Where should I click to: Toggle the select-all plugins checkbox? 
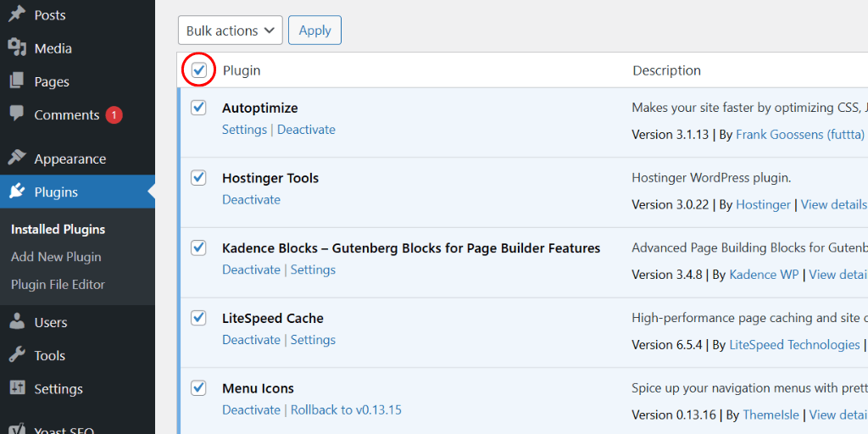point(198,70)
